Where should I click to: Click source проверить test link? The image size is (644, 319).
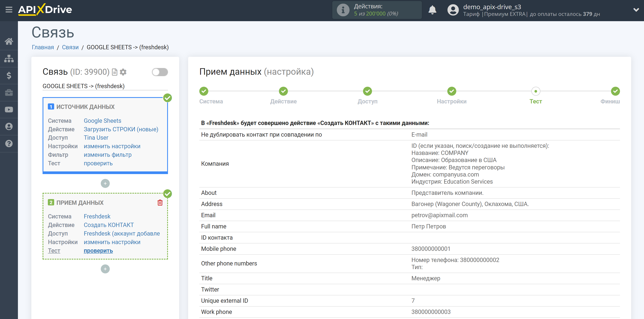(98, 163)
